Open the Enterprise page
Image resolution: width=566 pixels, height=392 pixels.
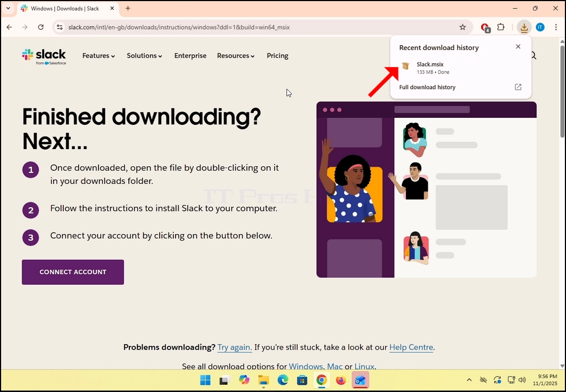(191, 56)
